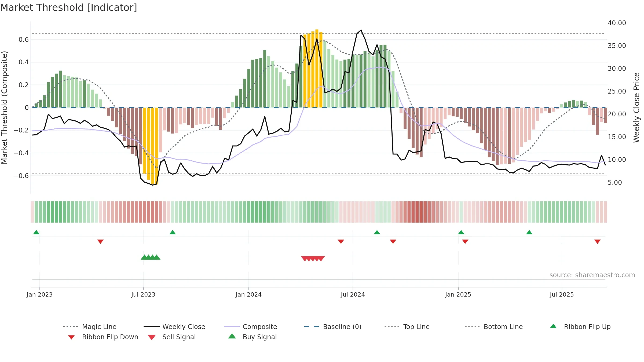Click the Jan 2023 axis label

[x=40, y=294]
